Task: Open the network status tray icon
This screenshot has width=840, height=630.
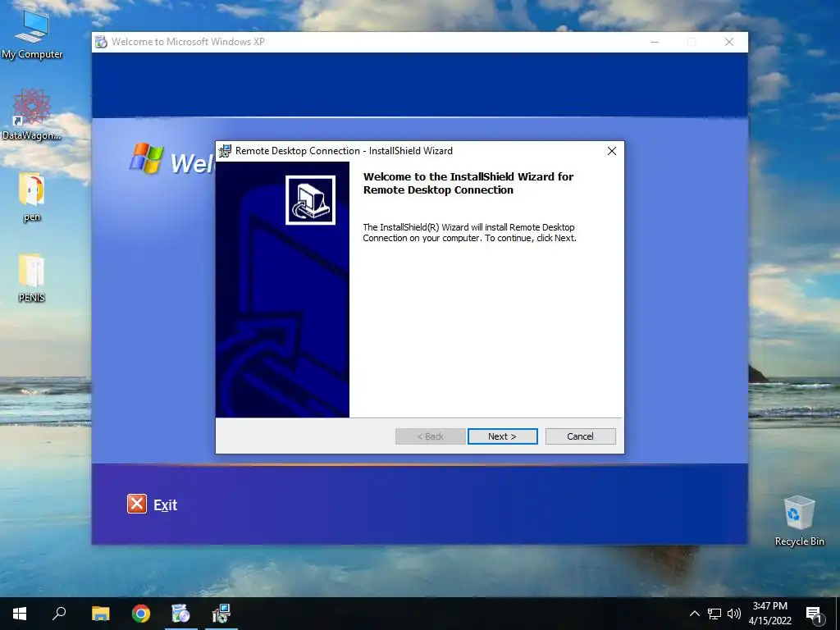Action: [714, 614]
